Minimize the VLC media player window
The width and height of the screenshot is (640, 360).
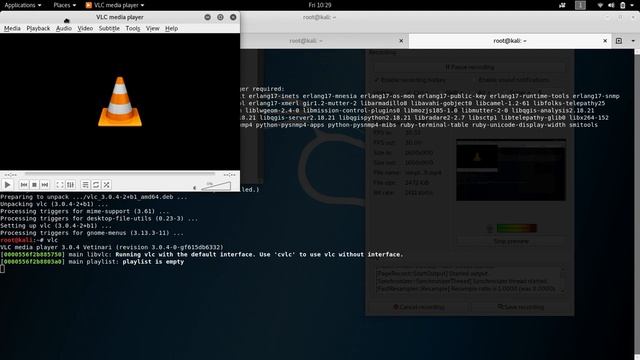[x=207, y=17]
